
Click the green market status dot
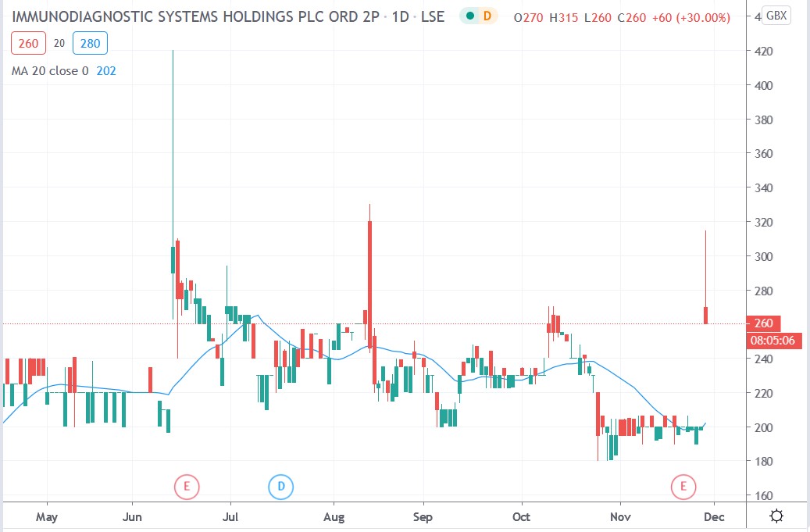[x=470, y=16]
